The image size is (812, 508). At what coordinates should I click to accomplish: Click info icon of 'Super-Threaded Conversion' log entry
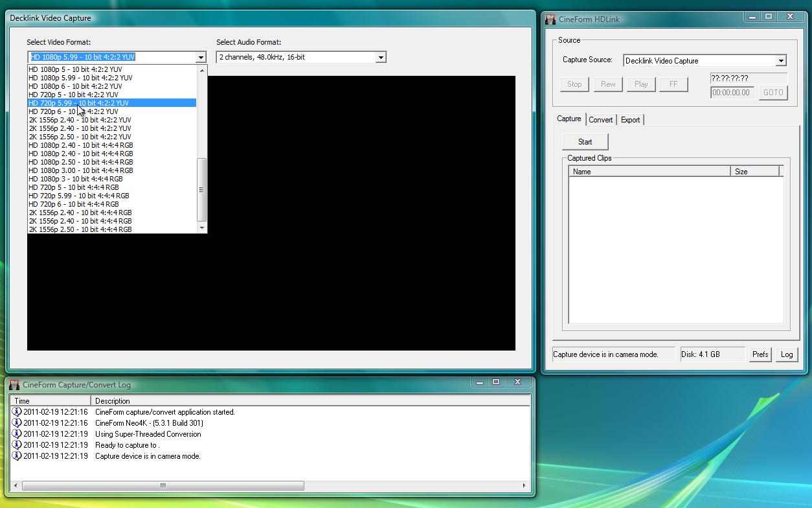point(17,434)
